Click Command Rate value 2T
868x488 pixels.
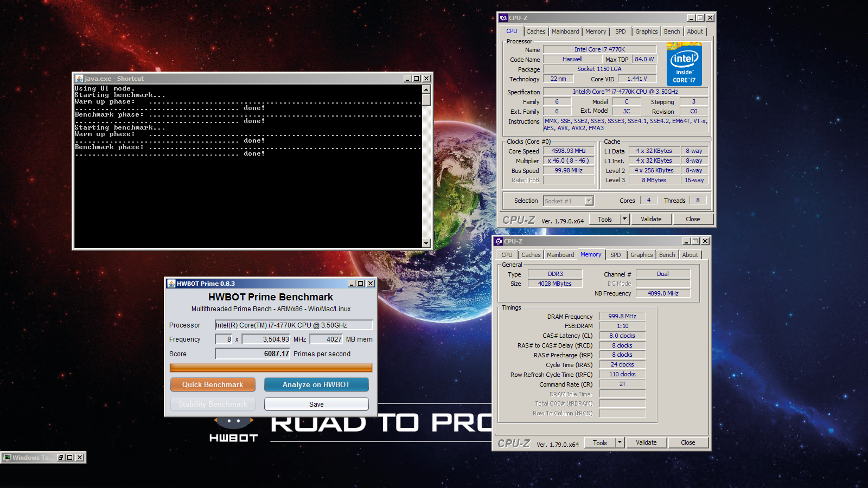click(622, 384)
